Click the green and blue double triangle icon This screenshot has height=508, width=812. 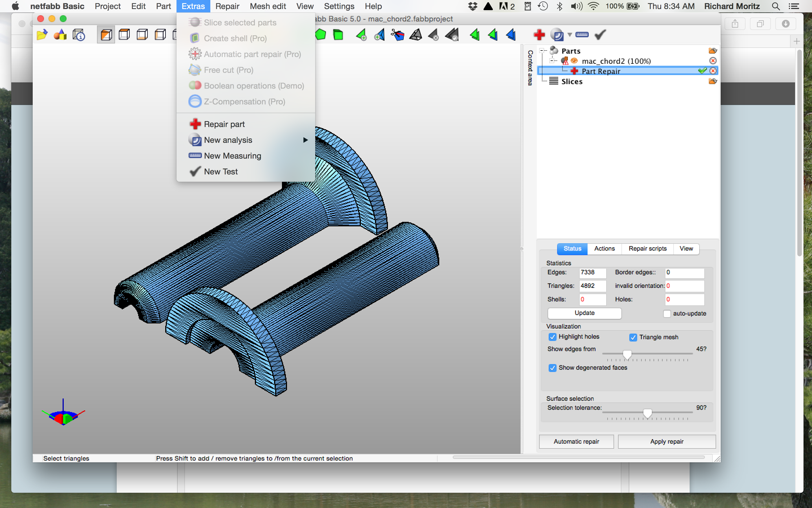[x=493, y=35]
